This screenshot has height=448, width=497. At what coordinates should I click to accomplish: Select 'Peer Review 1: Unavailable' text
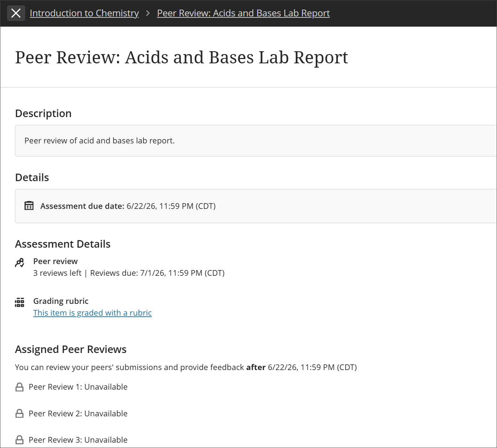(78, 387)
